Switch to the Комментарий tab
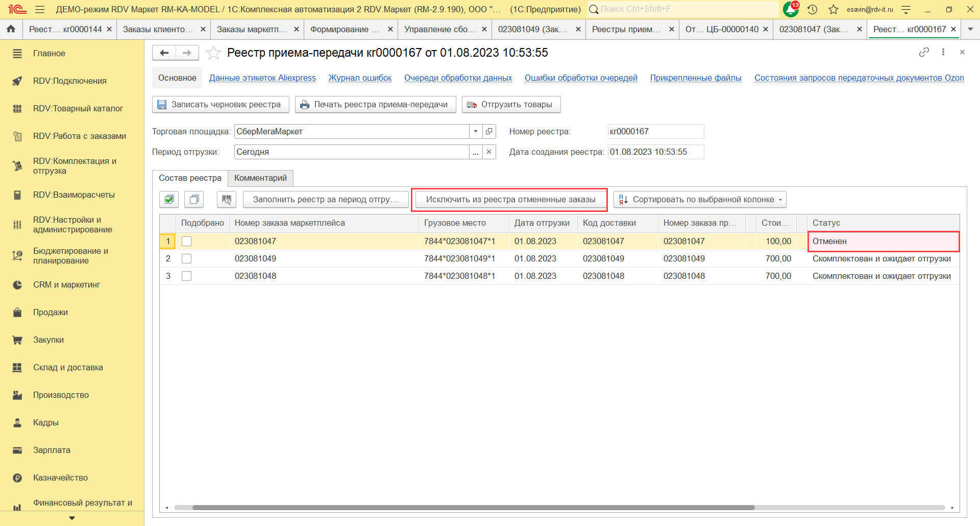 260,178
